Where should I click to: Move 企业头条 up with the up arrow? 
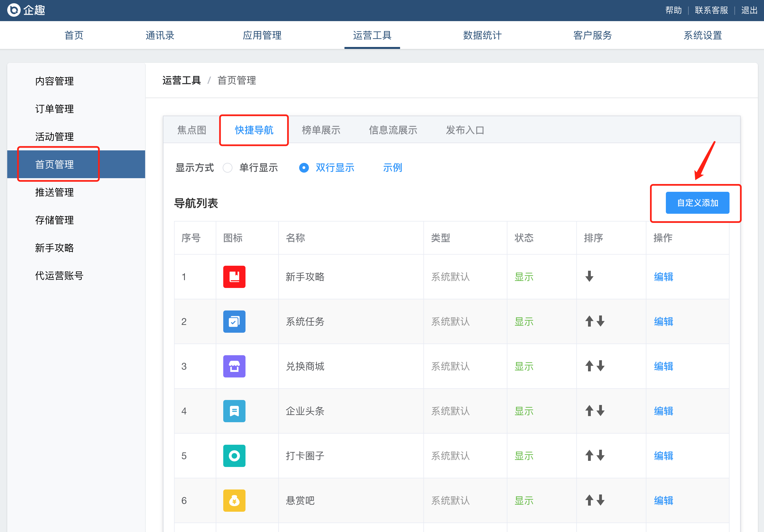589,411
